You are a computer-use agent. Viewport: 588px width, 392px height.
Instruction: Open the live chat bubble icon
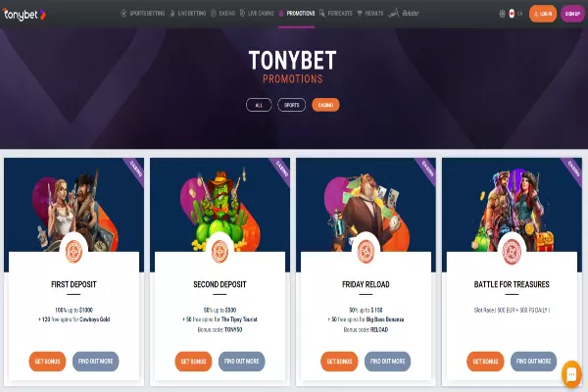click(571, 374)
